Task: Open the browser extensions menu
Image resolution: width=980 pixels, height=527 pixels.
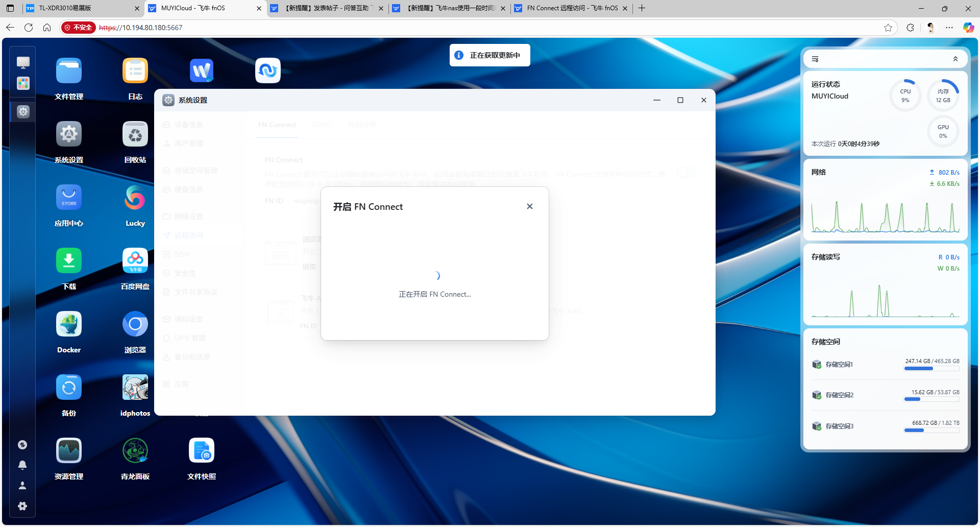Action: click(x=910, y=28)
